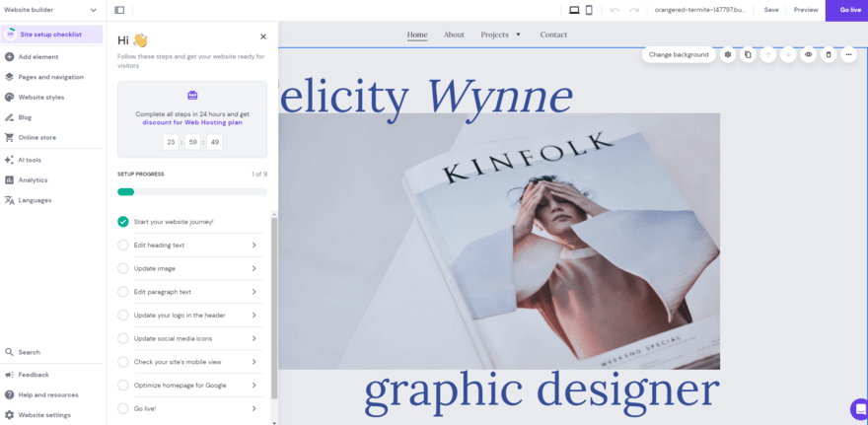
Task: Select Home in site navigation
Action: coord(417,35)
